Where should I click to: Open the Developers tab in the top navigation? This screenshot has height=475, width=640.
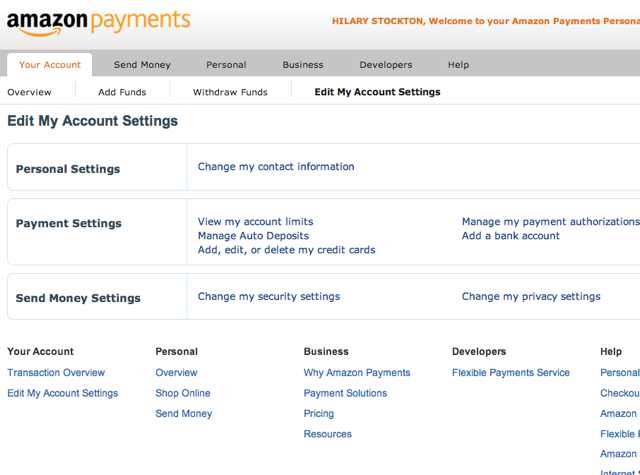[386, 65]
